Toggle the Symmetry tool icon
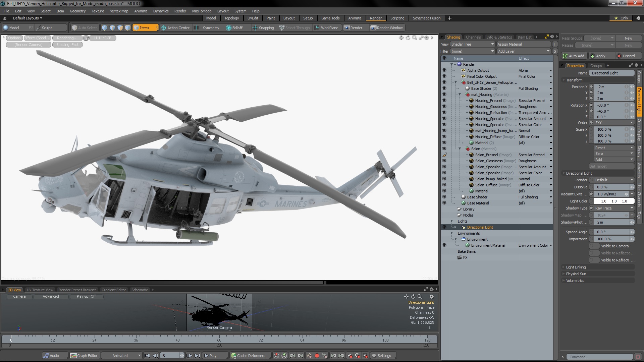This screenshot has width=644, height=362. click(197, 28)
